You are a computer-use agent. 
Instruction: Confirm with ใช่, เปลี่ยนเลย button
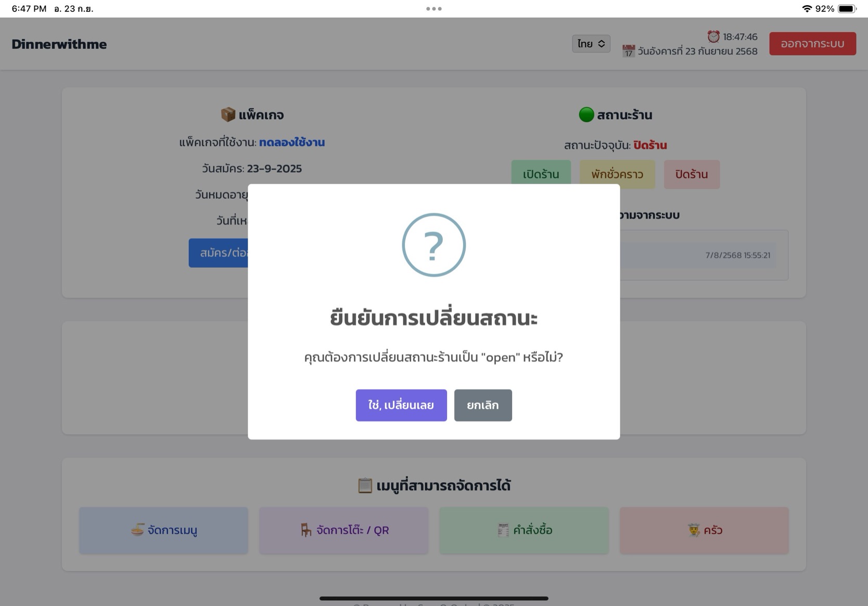(401, 405)
